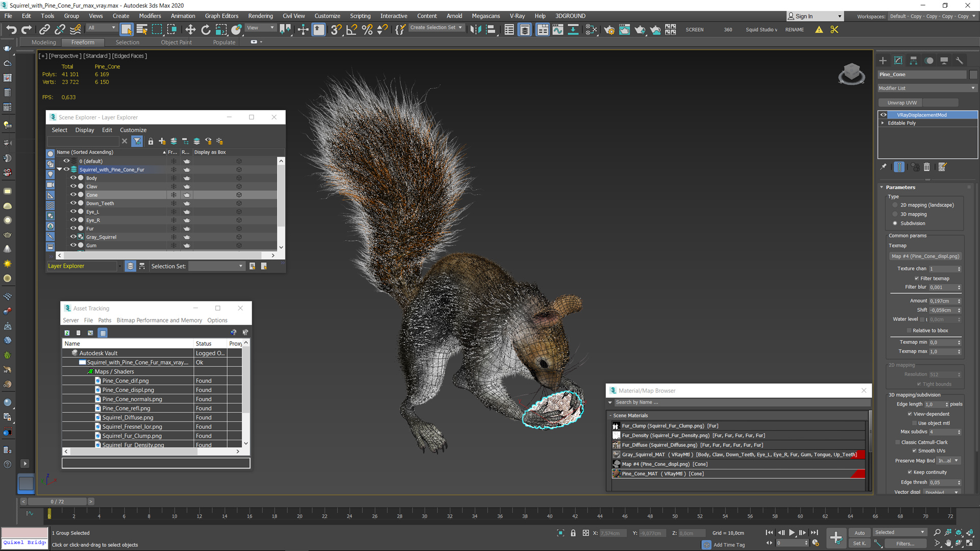
Task: Open the Workspaces dropdown
Action: (932, 16)
